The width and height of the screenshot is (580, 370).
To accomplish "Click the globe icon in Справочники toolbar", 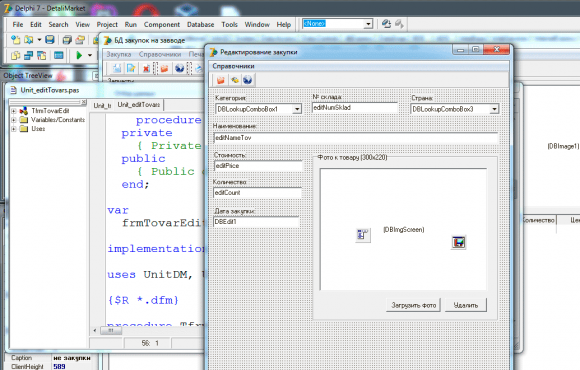I will tap(247, 80).
